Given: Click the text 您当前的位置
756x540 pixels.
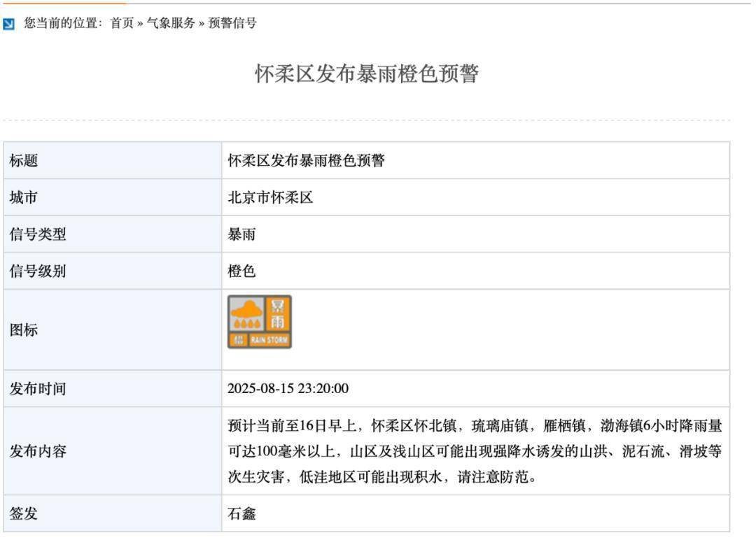Looking at the screenshot, I should (61, 23).
